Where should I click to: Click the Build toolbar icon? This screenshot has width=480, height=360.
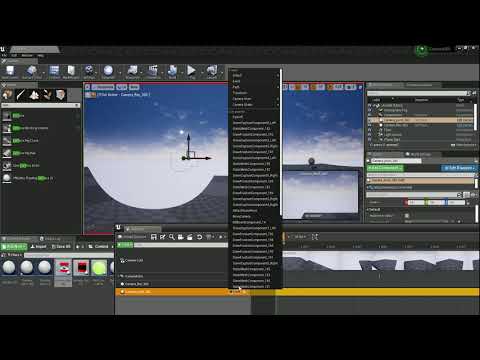coord(172,72)
